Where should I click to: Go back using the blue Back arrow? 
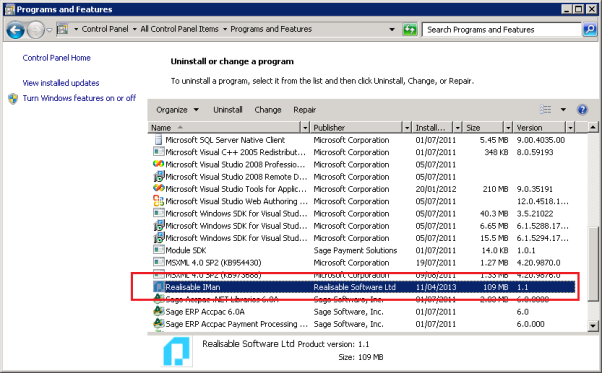16,30
